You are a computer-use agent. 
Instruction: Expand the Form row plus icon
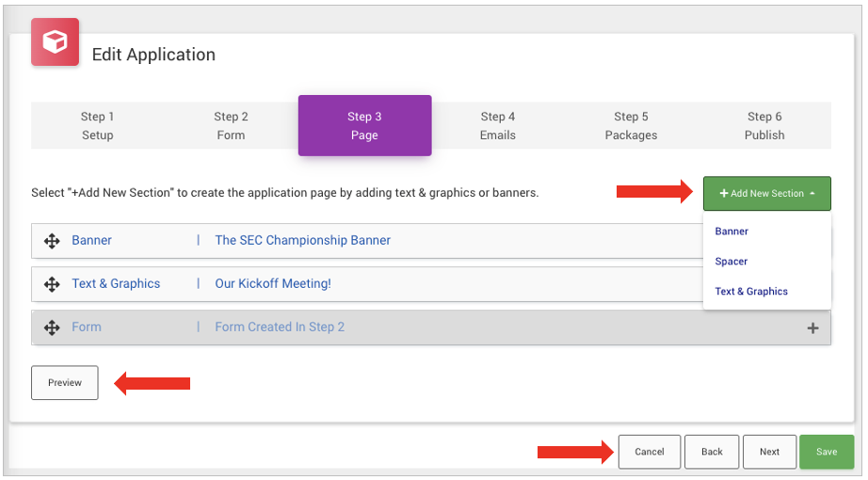click(x=812, y=328)
